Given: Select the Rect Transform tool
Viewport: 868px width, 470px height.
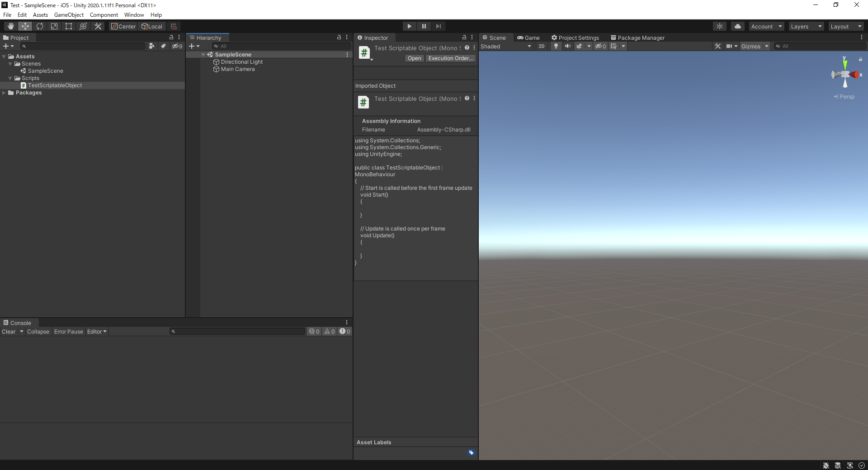Looking at the screenshot, I should (x=68, y=26).
